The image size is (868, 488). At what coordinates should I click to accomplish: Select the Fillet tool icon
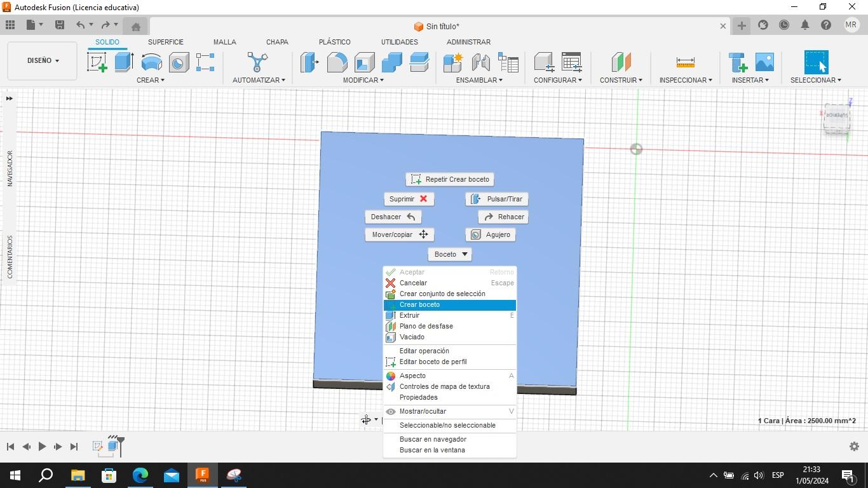[x=337, y=62]
